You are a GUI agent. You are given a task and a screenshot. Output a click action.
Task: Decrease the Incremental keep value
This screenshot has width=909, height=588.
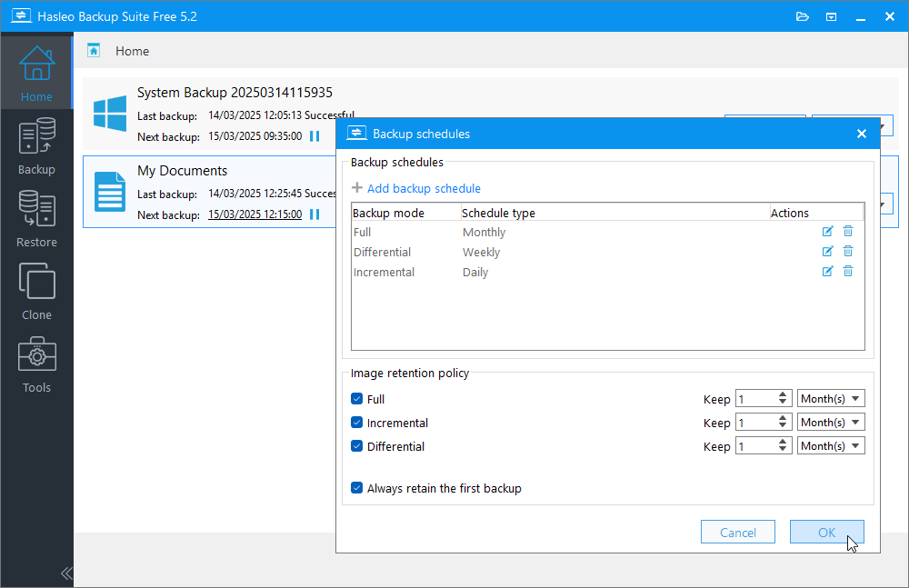(783, 426)
